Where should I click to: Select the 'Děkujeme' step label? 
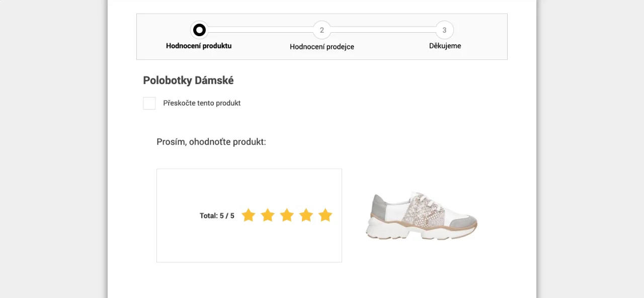(445, 46)
